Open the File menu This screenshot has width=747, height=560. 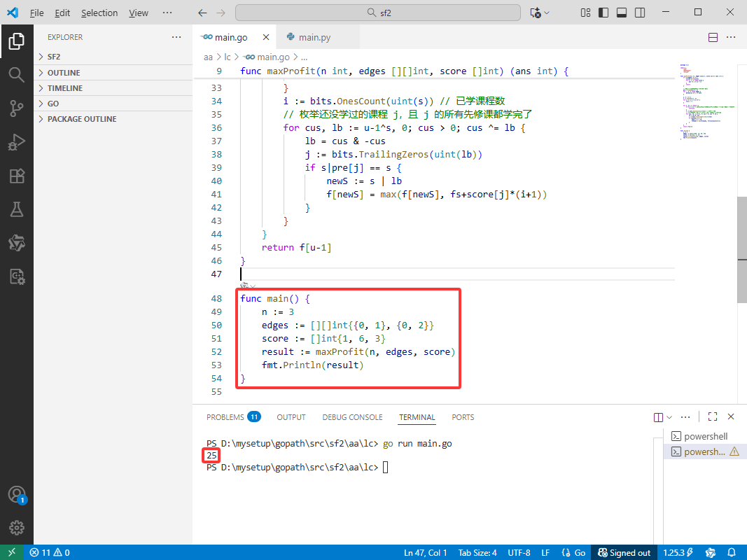click(x=36, y=13)
